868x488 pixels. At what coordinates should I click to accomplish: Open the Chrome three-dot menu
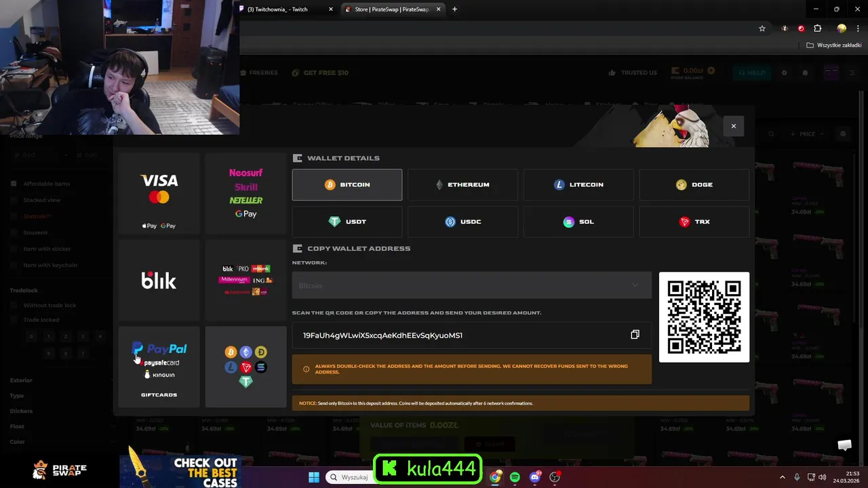[x=857, y=28]
